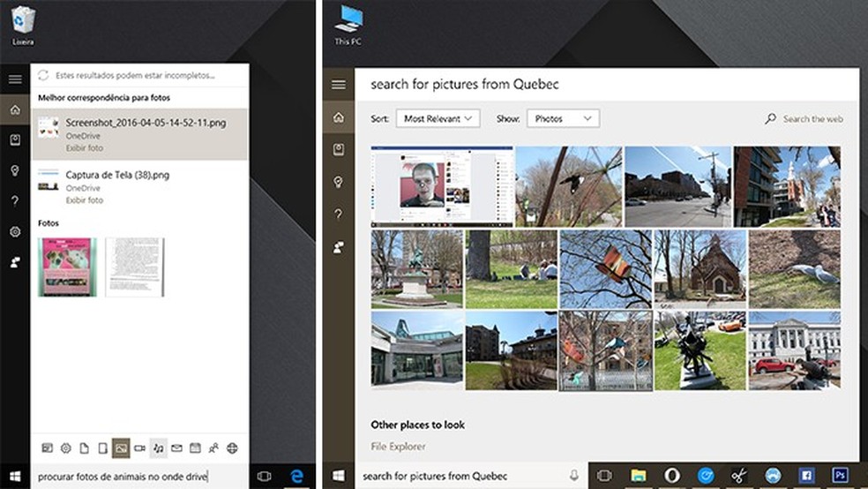Open Task View on the left taskbar
Viewport: 868px width, 489px height.
pyautogui.click(x=264, y=477)
